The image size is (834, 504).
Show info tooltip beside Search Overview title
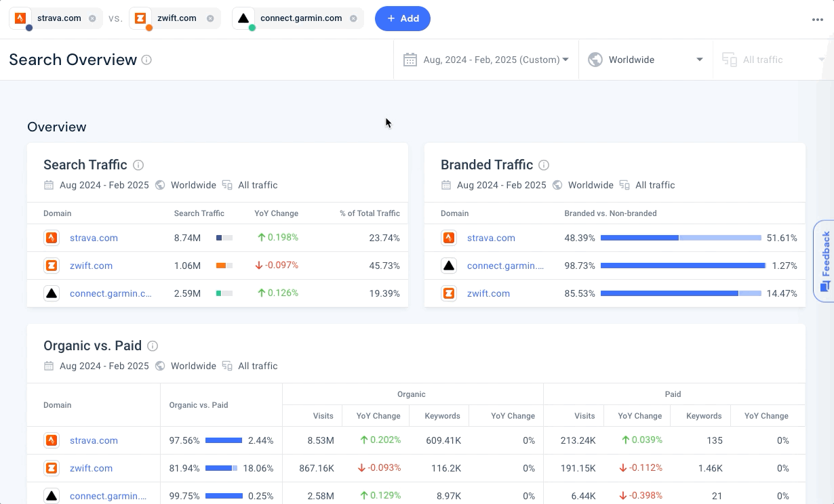tap(146, 60)
